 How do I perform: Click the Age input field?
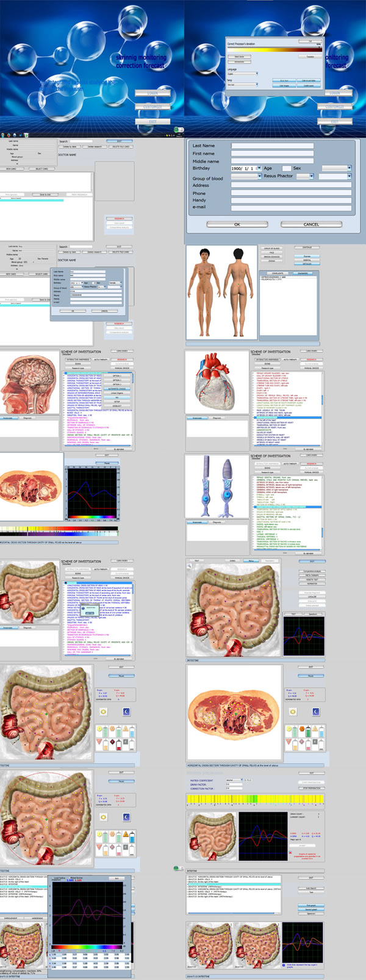click(x=286, y=168)
